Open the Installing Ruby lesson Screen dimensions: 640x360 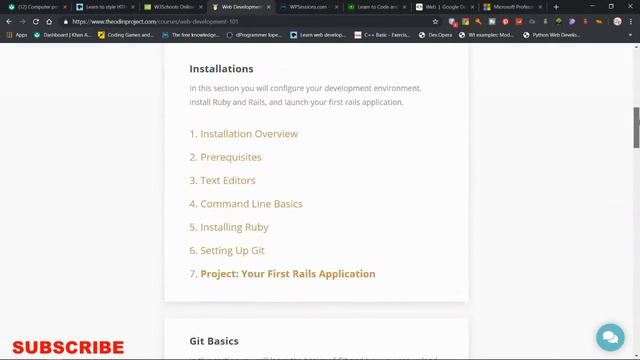point(234,227)
